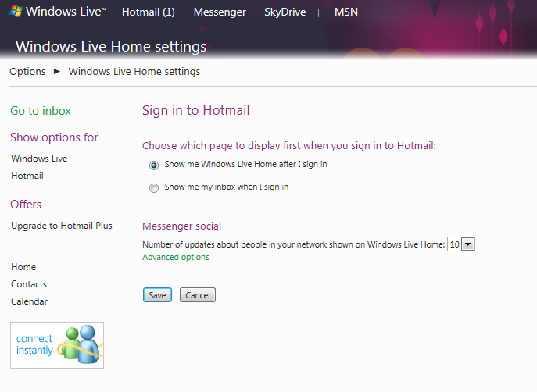Click Upgrade to Hotmail Plus offer
537x392 pixels.
tap(62, 226)
